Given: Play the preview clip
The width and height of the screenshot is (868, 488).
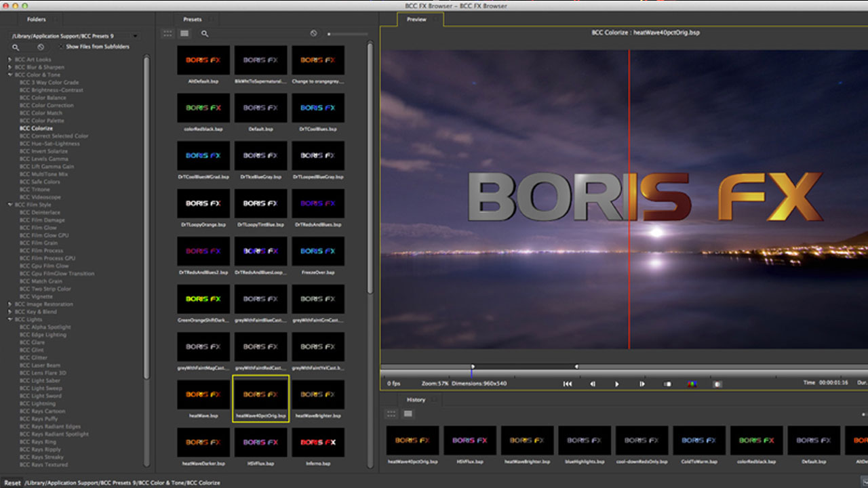Looking at the screenshot, I should 617,384.
